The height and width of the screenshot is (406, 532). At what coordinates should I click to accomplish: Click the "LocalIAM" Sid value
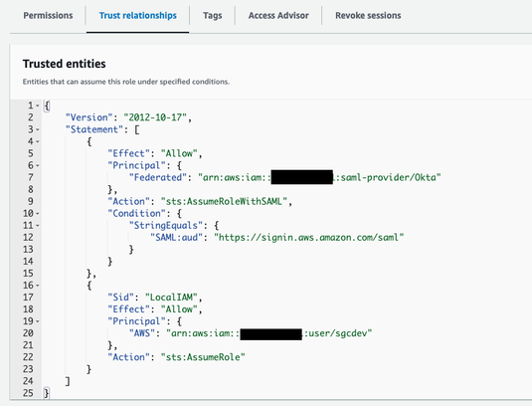pos(171,298)
